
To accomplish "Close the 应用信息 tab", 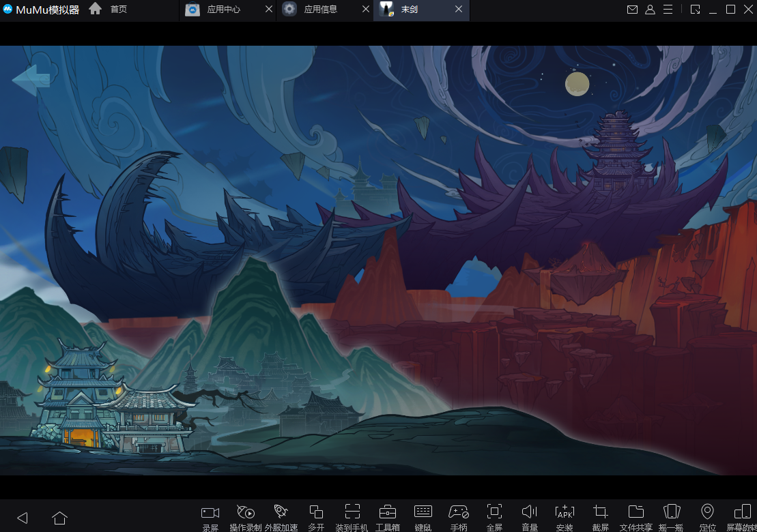I will coord(366,9).
